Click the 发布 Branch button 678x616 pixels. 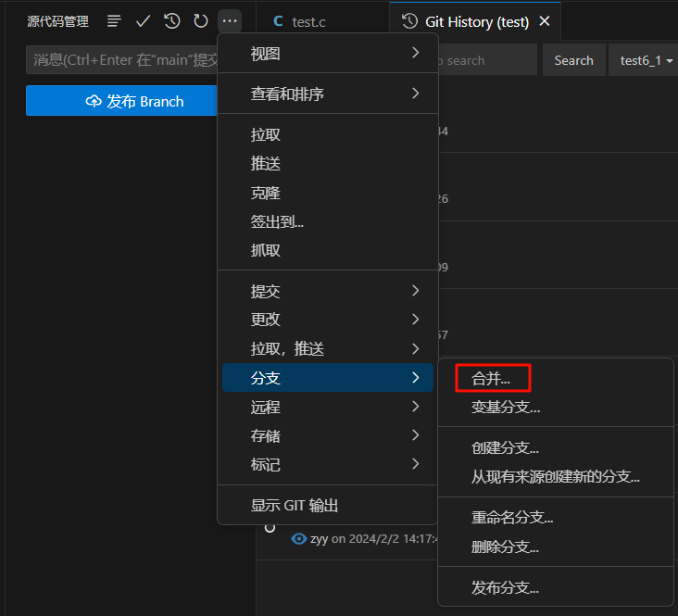point(121,101)
